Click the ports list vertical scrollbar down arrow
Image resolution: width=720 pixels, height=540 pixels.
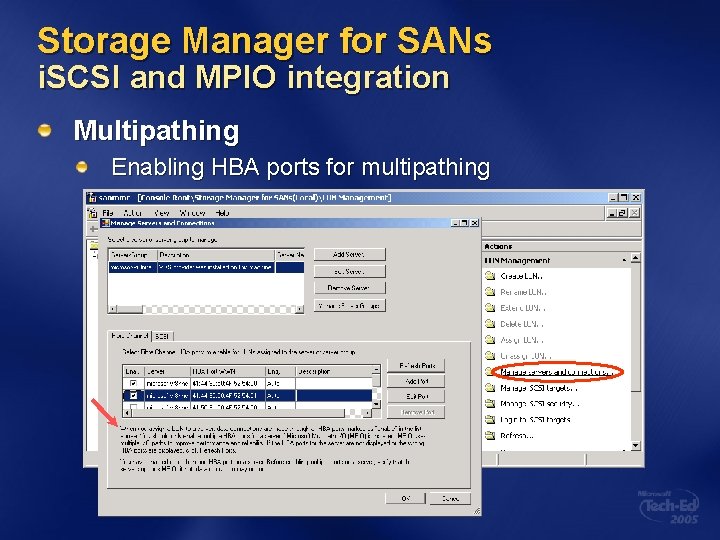point(377,404)
